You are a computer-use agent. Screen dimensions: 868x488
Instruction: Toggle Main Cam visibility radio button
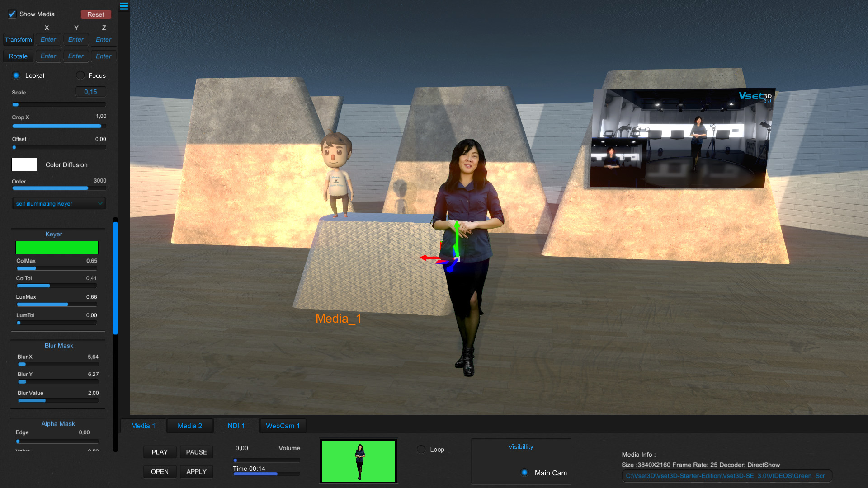click(524, 473)
